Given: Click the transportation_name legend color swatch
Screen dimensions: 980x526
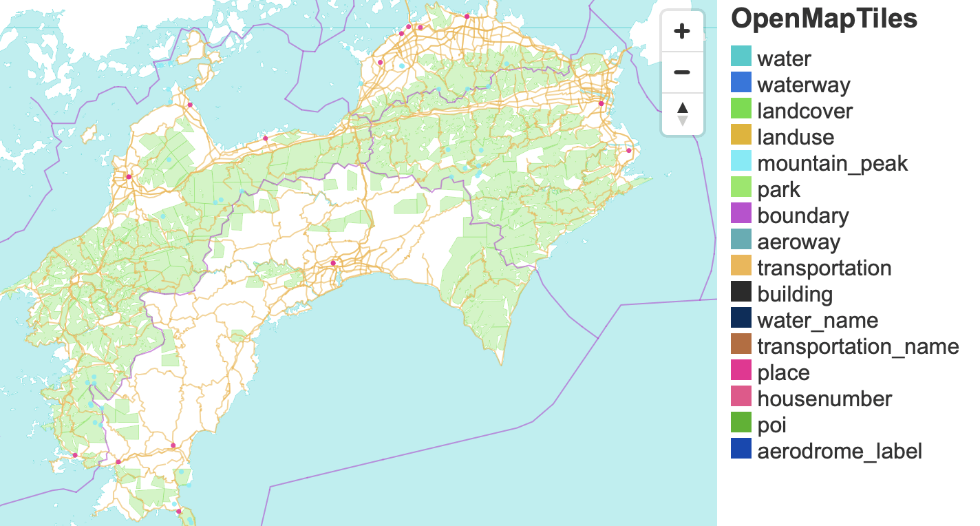Looking at the screenshot, I should click(x=741, y=344).
